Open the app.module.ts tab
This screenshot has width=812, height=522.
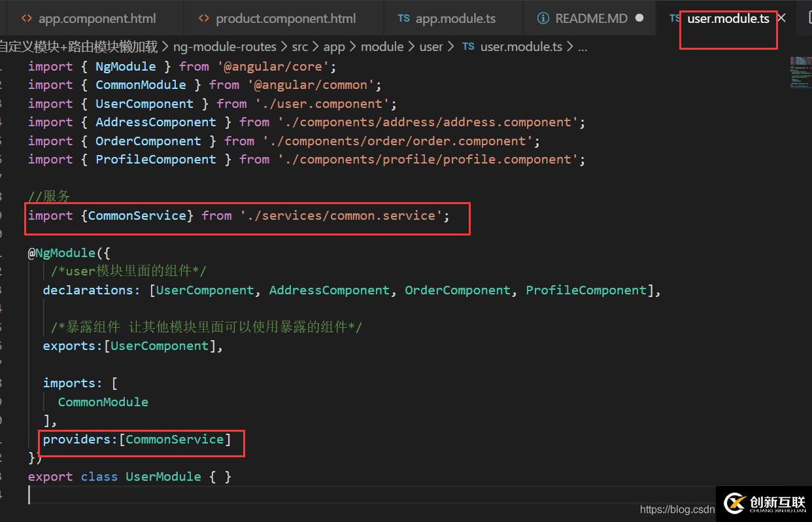pos(447,18)
